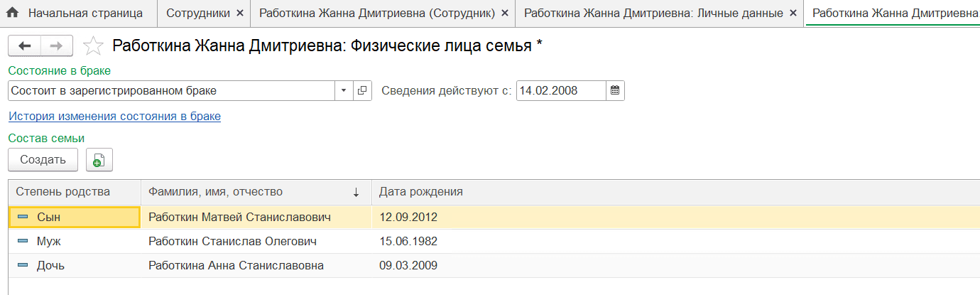980x295 pixels.
Task: Click the Создать button
Action: pos(43,160)
